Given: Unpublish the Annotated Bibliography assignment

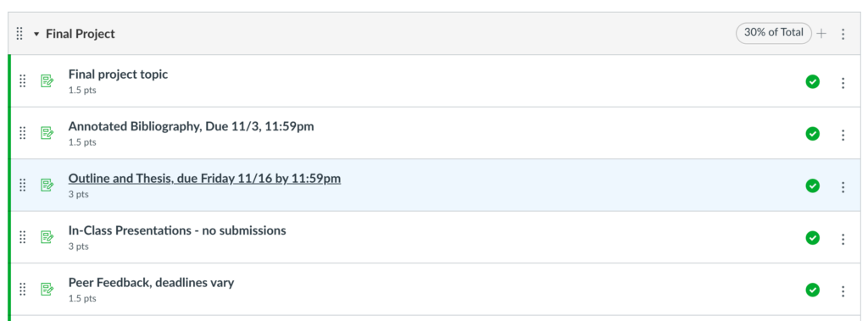Looking at the screenshot, I should pos(812,134).
